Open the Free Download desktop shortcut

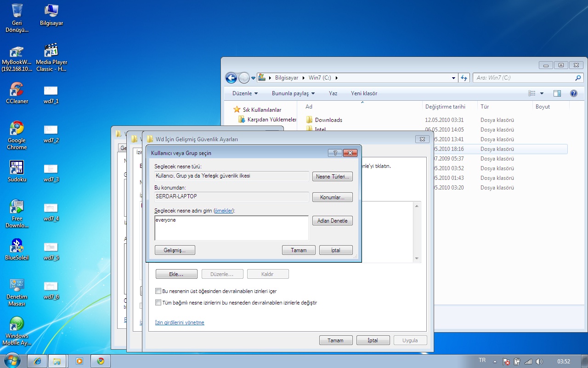pyautogui.click(x=17, y=213)
